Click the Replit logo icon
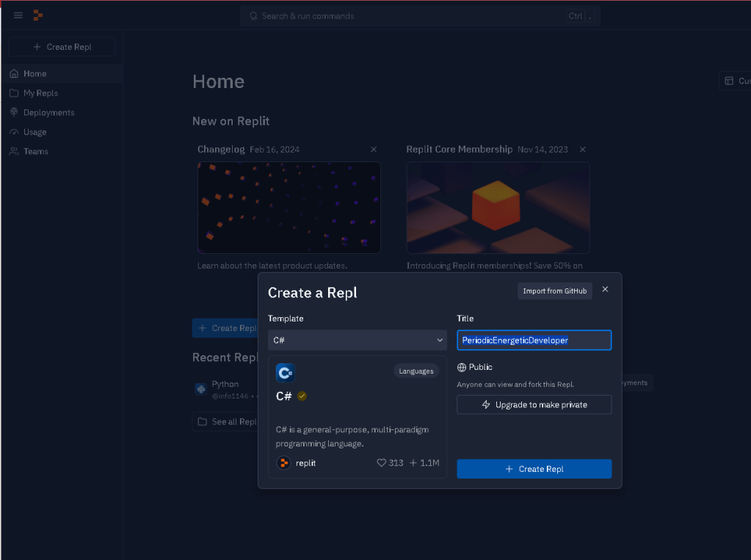This screenshot has width=751, height=560. pos(38,15)
